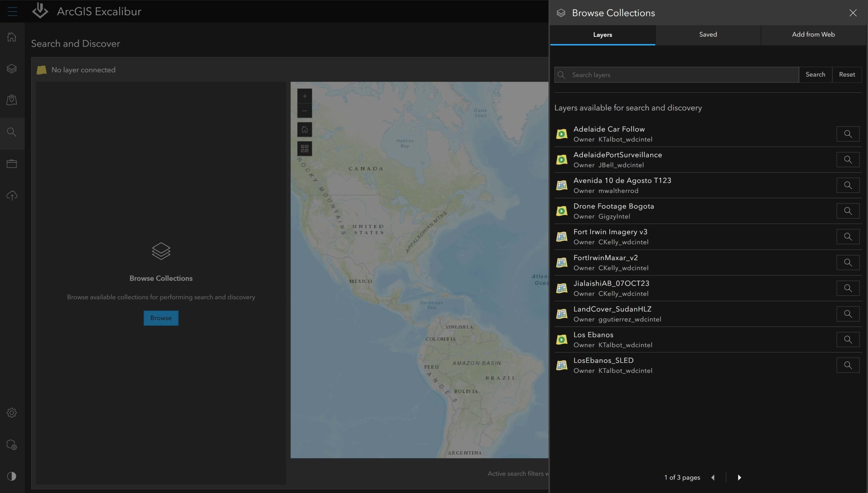Search the Adelaide Car Follow layer
This screenshot has width=868, height=493.
coord(848,134)
